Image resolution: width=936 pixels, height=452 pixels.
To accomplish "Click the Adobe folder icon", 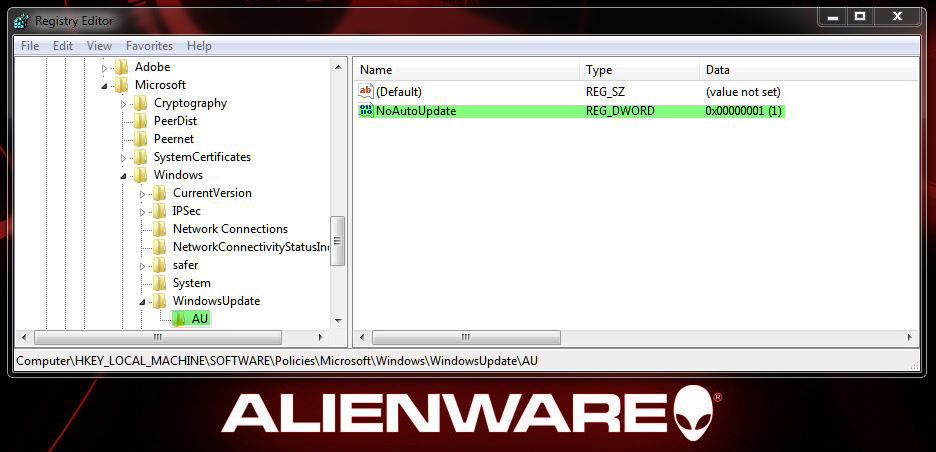I will [122, 67].
